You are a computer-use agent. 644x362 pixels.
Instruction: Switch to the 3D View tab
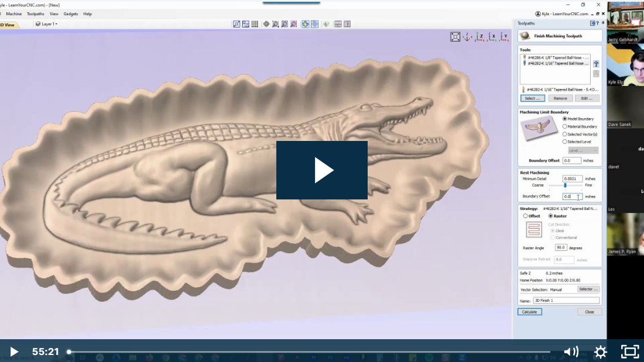tap(8, 25)
